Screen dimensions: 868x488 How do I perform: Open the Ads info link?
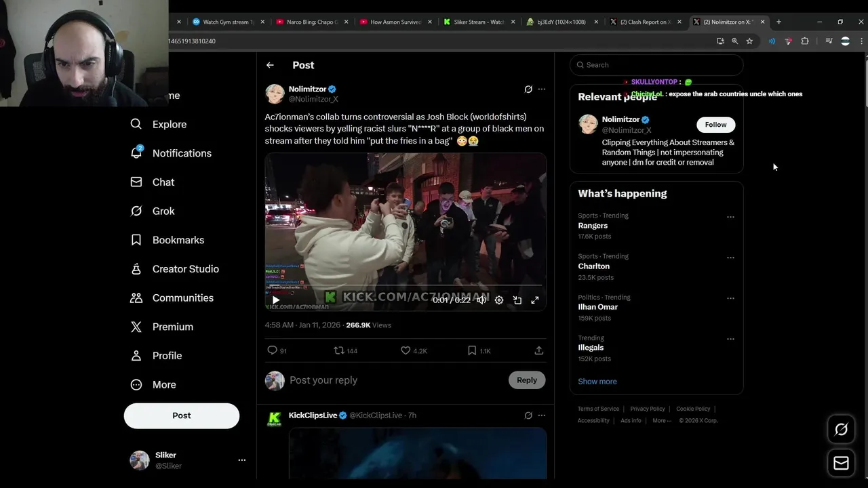631,420
